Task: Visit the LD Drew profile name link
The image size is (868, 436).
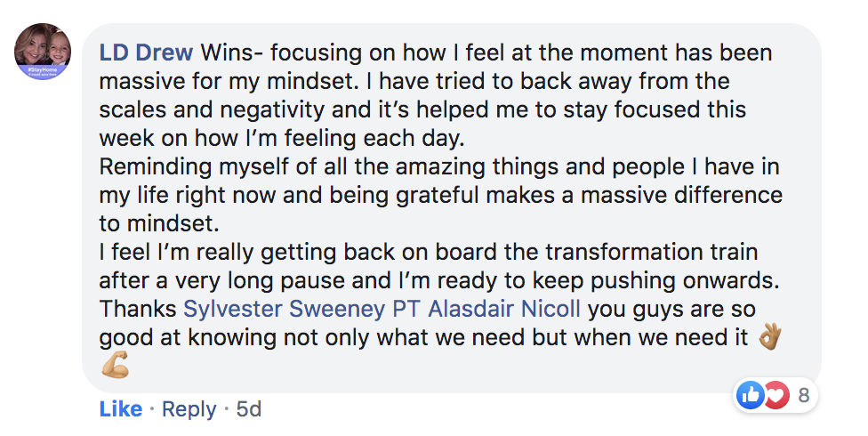Action: [x=146, y=53]
